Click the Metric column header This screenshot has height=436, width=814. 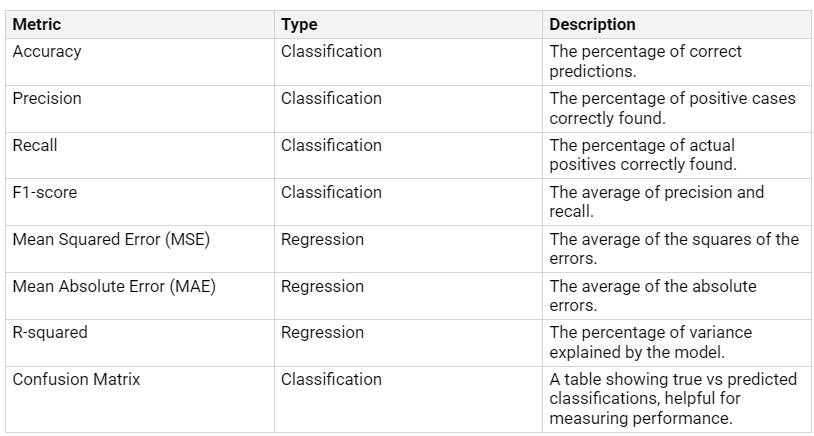140,24
